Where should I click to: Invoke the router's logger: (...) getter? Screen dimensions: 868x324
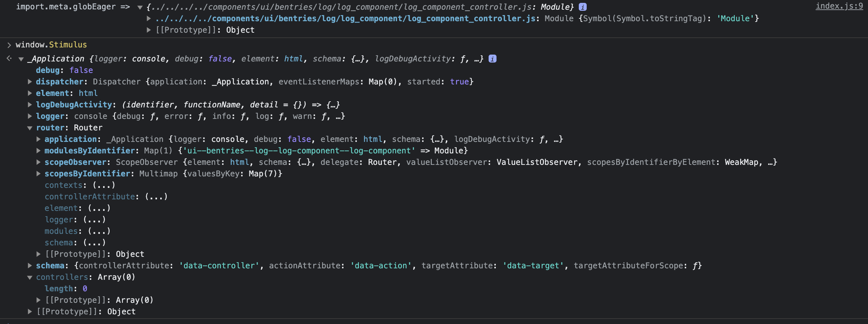(94, 219)
